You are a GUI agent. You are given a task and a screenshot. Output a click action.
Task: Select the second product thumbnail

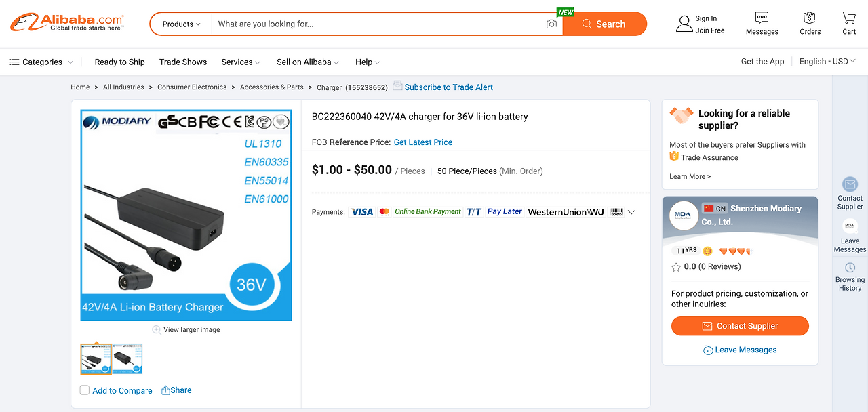[x=127, y=359]
